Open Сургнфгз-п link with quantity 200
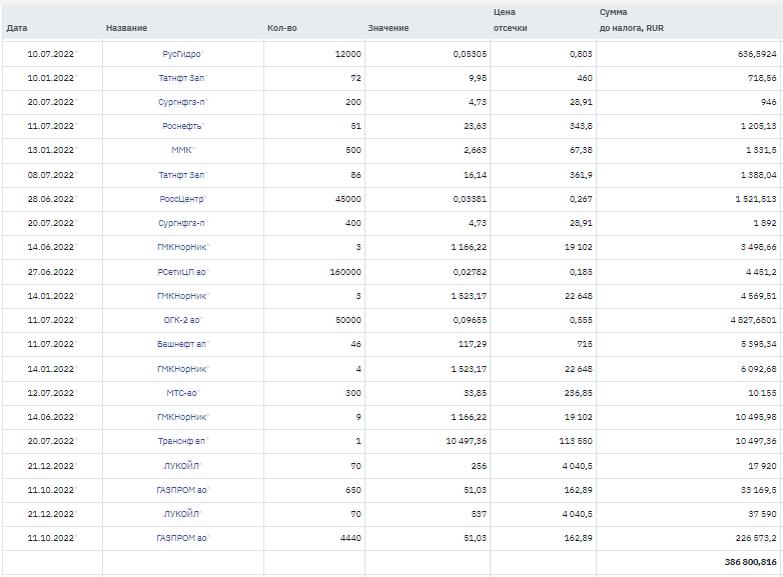783x577 pixels. coord(181,102)
